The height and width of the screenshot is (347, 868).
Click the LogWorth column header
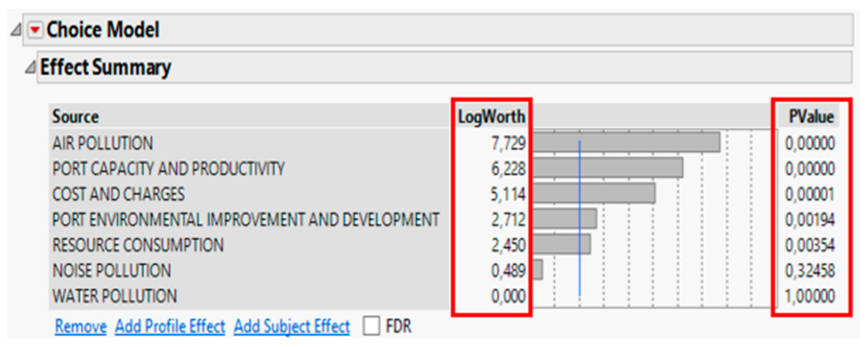click(x=491, y=117)
